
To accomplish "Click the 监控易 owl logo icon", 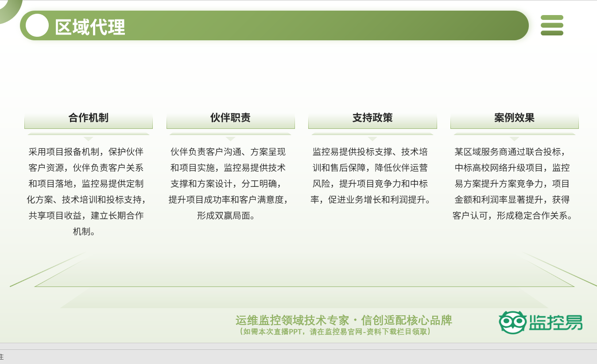I will click(x=512, y=322).
